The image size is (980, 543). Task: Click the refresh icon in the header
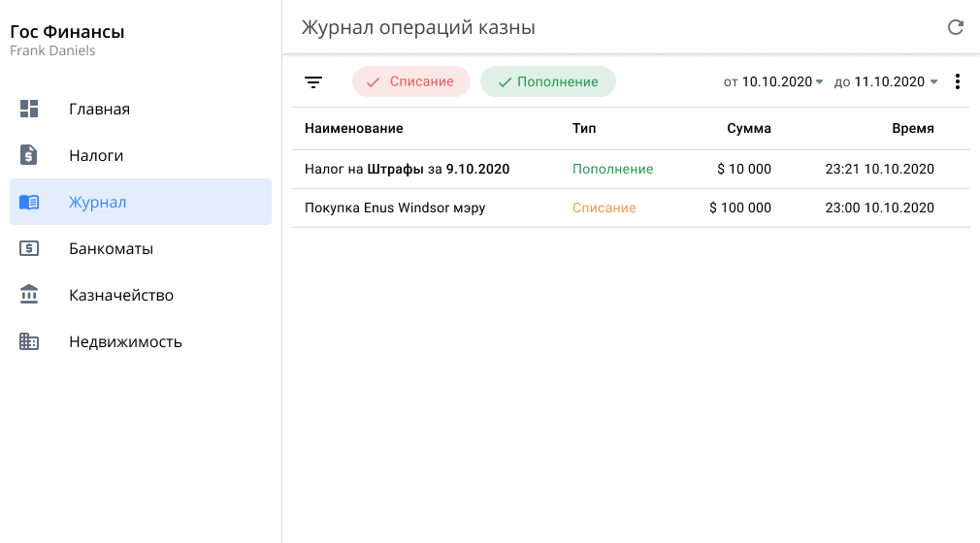click(x=956, y=27)
